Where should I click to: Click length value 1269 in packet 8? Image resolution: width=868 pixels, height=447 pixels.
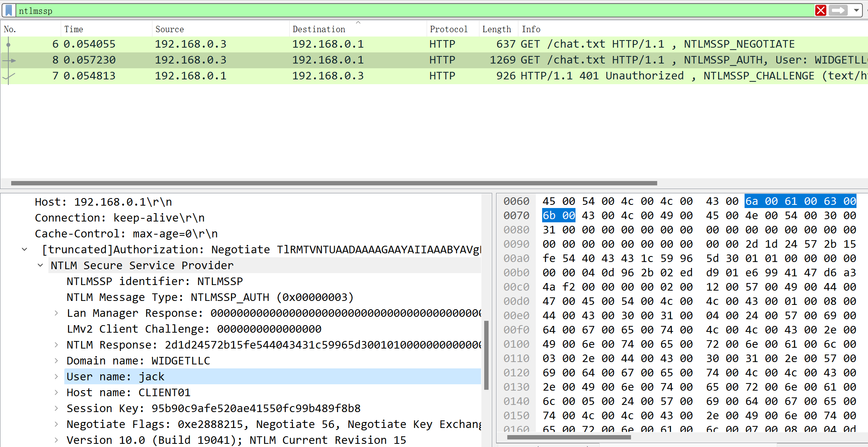pos(502,60)
